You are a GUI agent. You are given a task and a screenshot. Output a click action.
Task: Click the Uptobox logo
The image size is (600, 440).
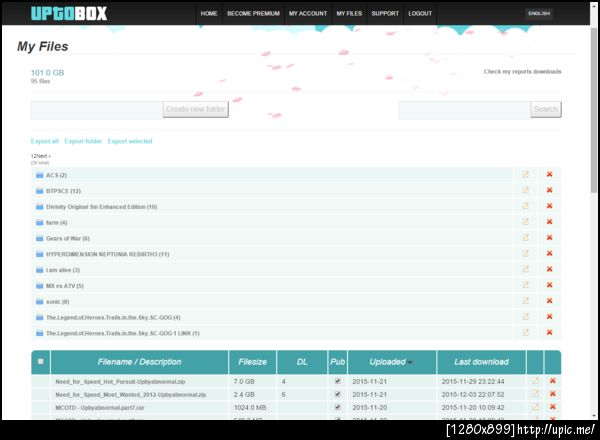pos(69,13)
